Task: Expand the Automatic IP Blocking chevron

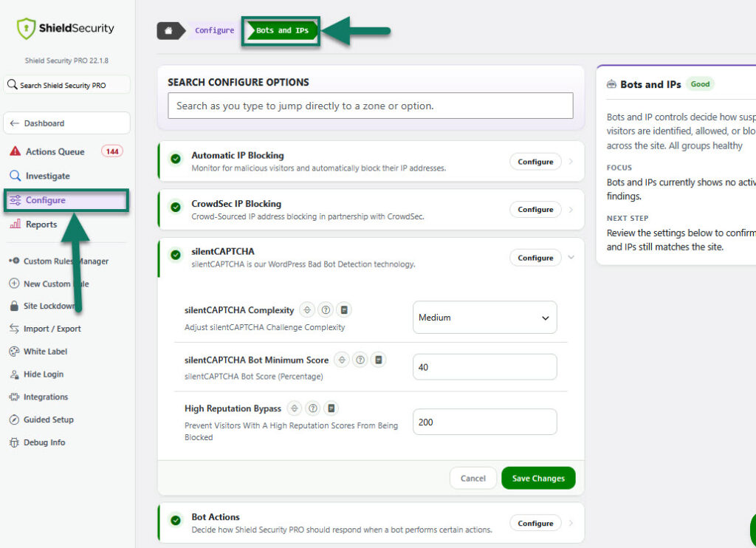Action: coord(571,162)
